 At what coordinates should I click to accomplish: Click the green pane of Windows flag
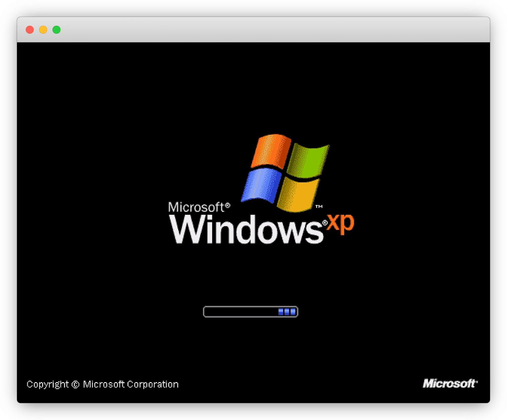308,161
